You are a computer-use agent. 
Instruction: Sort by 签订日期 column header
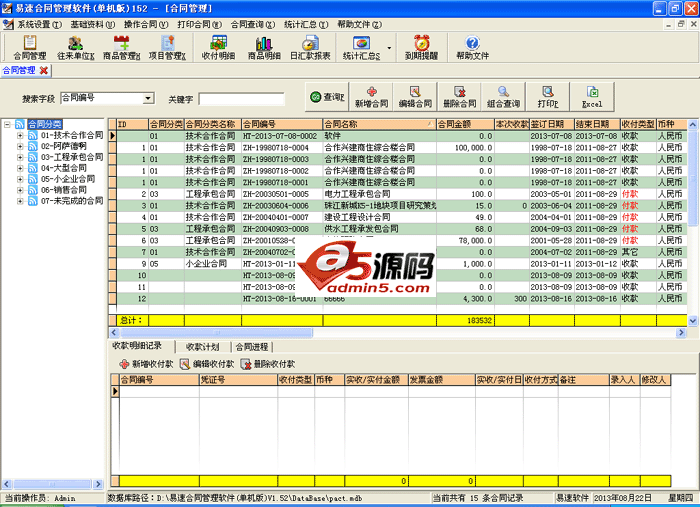(x=551, y=124)
